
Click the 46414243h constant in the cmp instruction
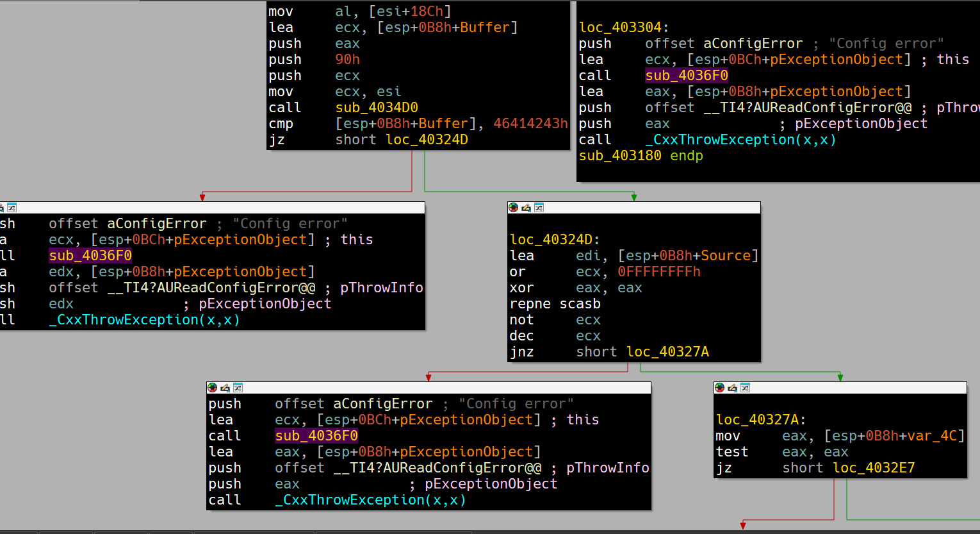click(530, 124)
